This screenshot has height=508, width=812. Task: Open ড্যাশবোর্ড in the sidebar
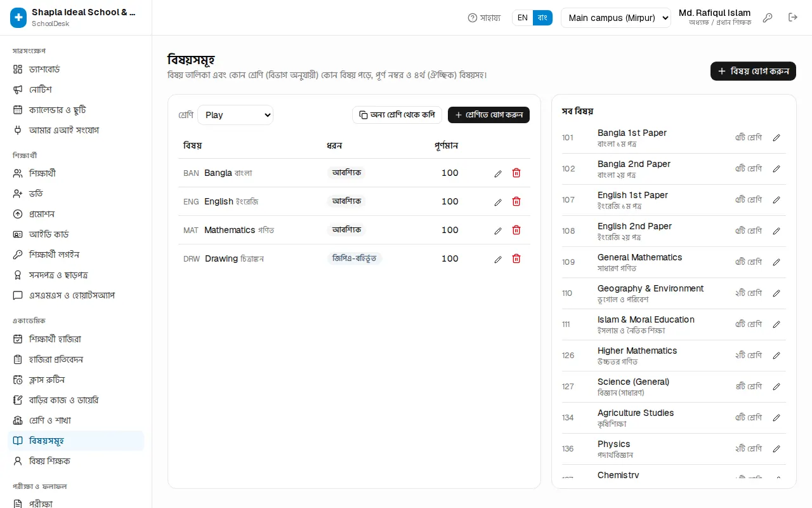point(76,69)
